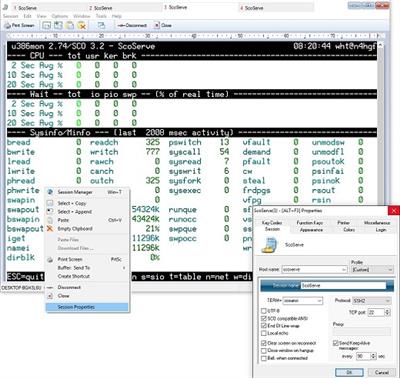400x378 pixels.
Task: Click the Print Screen printer icon in context menu
Action: [x=50, y=259]
